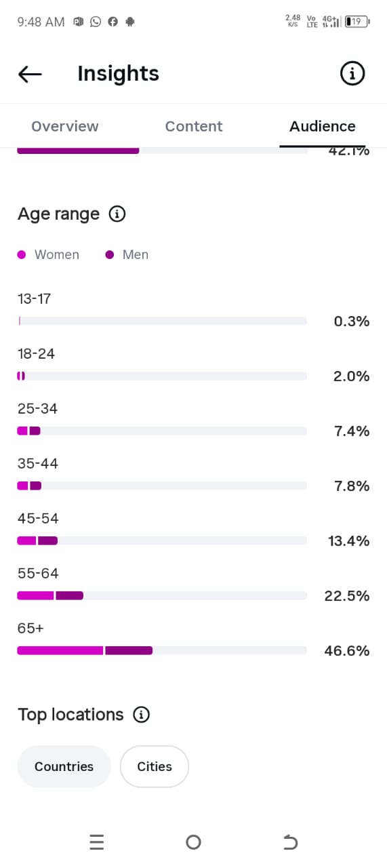Tap the 45-54 age range bar
The image size is (387, 868).
point(162,540)
